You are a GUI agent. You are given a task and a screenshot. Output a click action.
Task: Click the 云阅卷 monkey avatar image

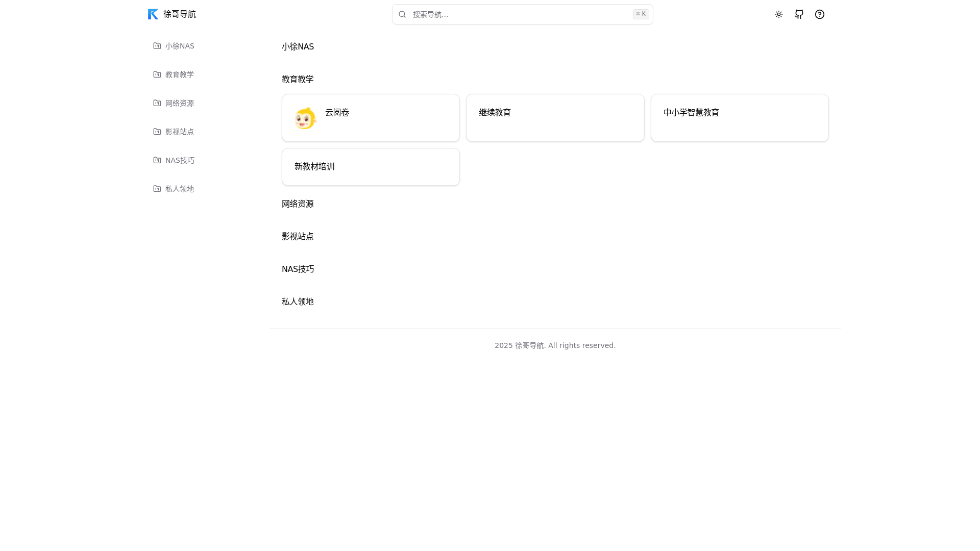[305, 118]
